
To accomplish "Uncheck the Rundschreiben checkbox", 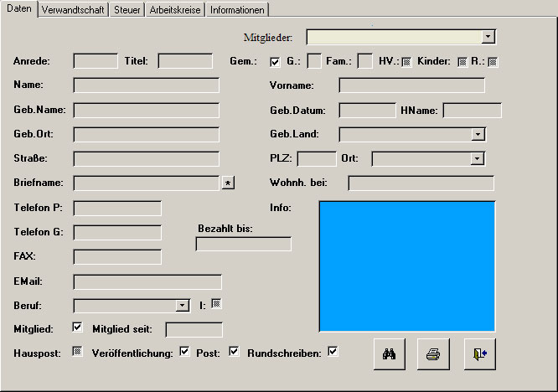I will [333, 352].
